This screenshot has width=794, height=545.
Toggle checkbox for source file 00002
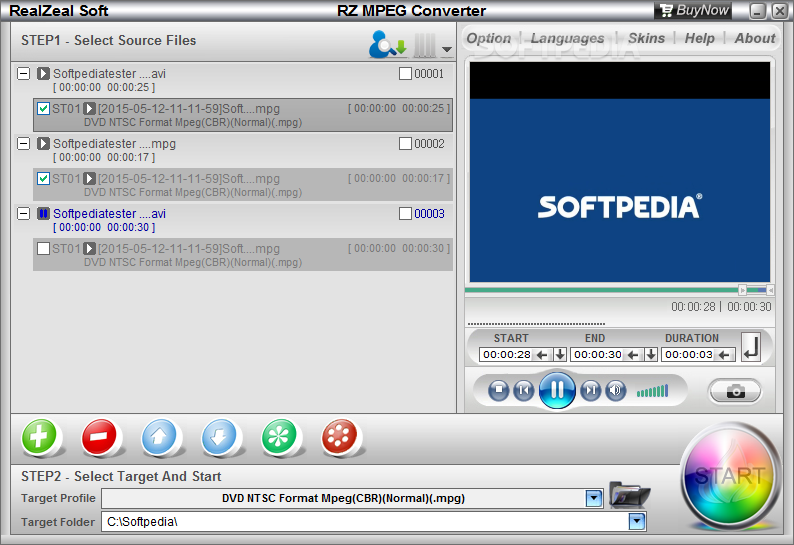coord(405,143)
